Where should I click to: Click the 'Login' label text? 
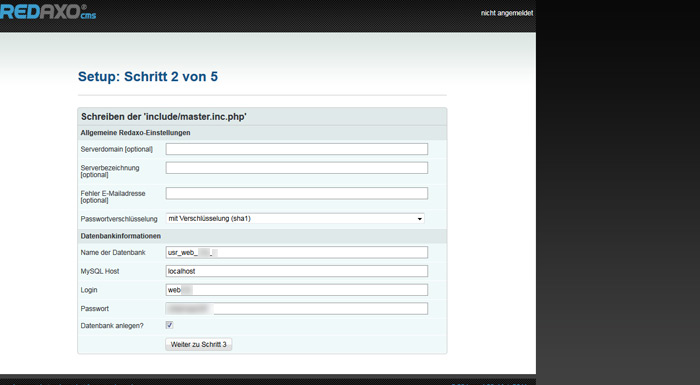point(89,290)
